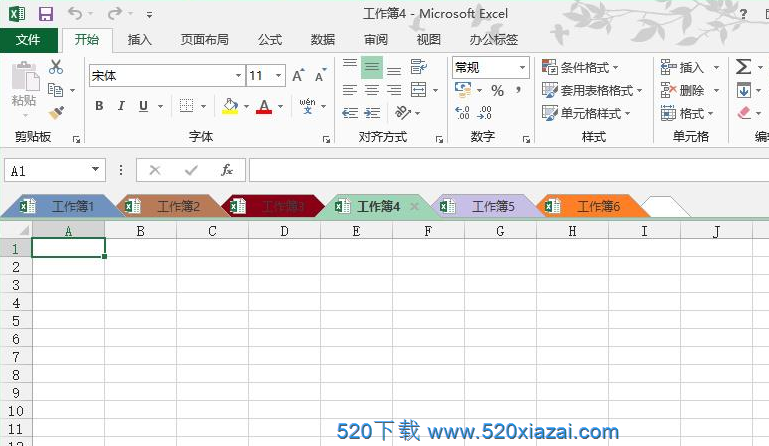Center text horizontally
This screenshot has width=769, height=446.
click(372, 90)
